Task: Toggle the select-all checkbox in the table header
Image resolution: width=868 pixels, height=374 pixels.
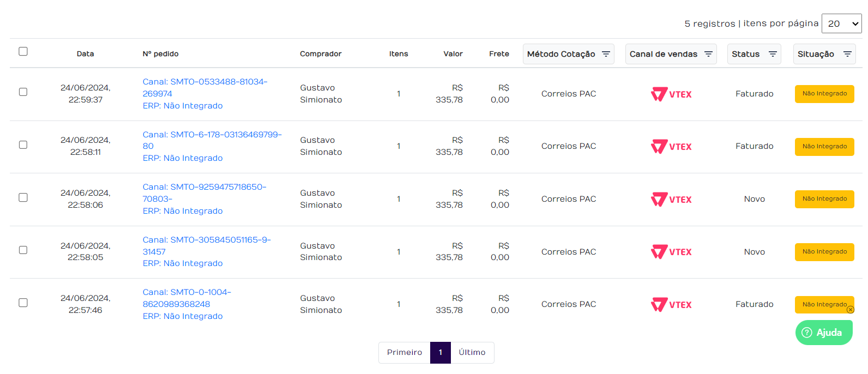Action: point(23,51)
